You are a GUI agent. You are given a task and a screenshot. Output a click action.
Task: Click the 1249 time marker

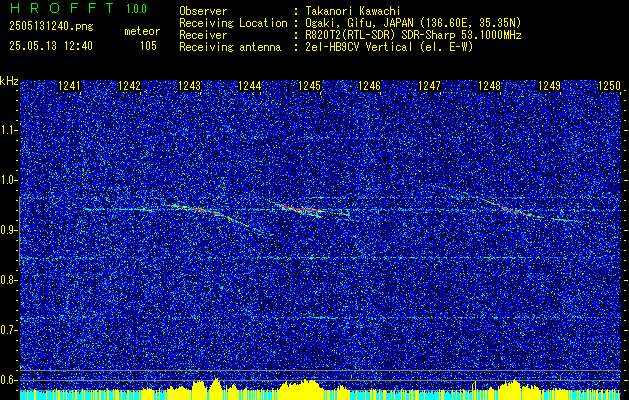click(549, 86)
